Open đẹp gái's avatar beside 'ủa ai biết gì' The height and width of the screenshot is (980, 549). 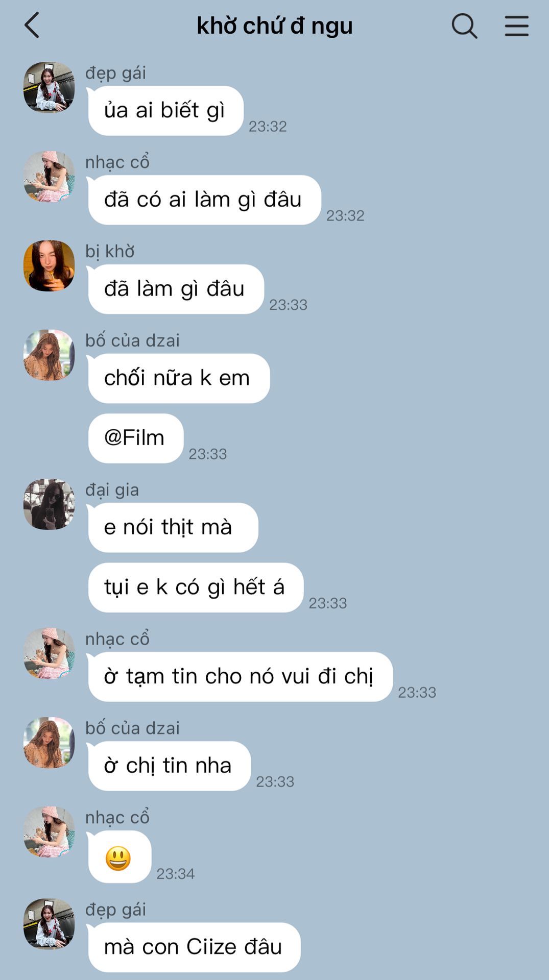coord(49,87)
